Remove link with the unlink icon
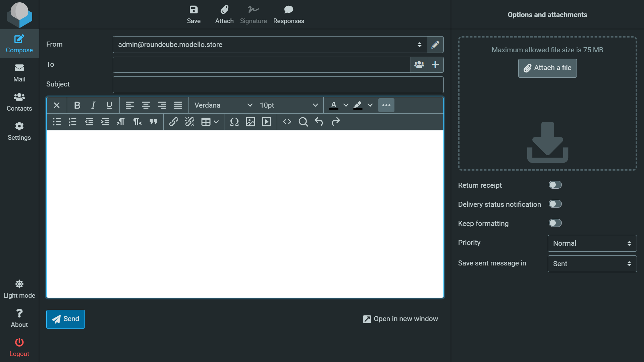The image size is (644, 362). point(190,122)
